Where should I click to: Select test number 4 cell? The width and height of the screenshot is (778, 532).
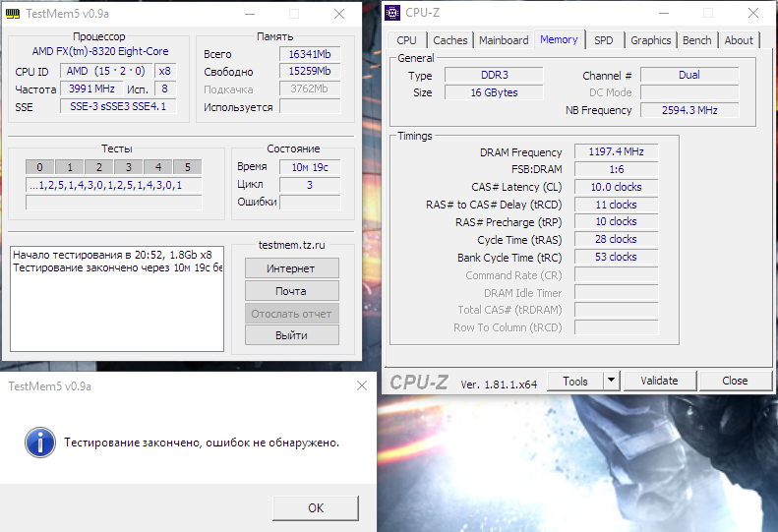(x=157, y=167)
